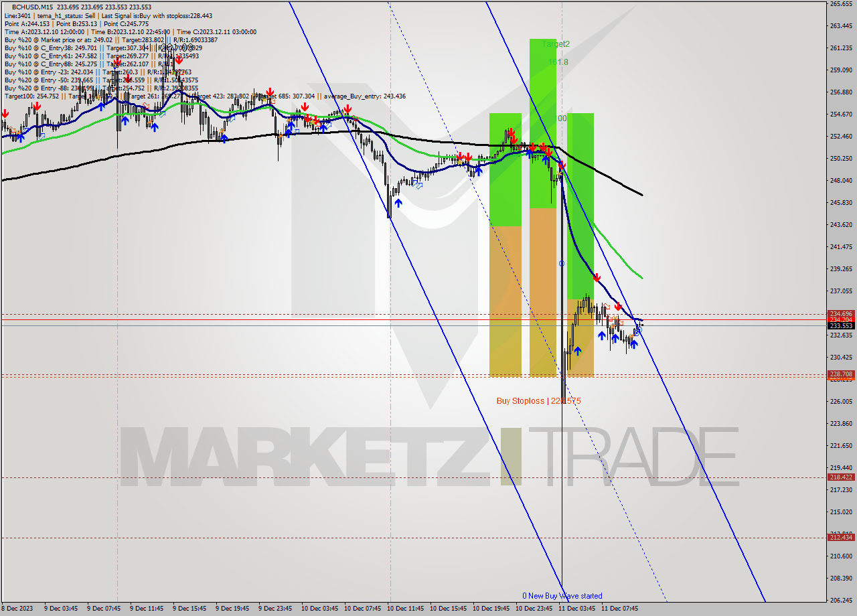Click the 259.090 price axis label
Screen dimensions: 857x616
click(841, 70)
